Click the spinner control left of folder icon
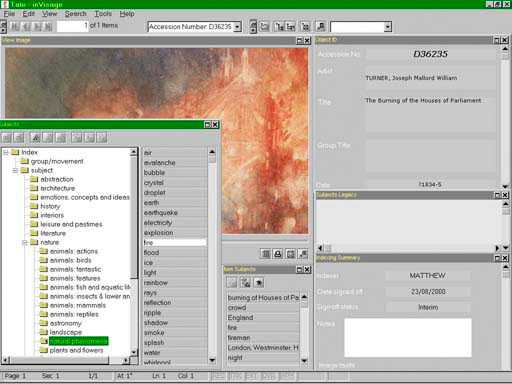The width and height of the screenshot is (512, 384). [x=253, y=26]
